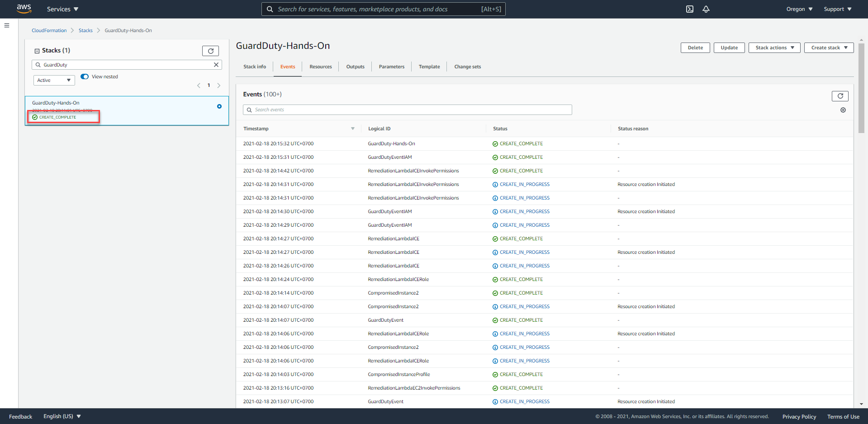Open the English (US) language selector
Viewport: 868px width, 424px height.
62,416
